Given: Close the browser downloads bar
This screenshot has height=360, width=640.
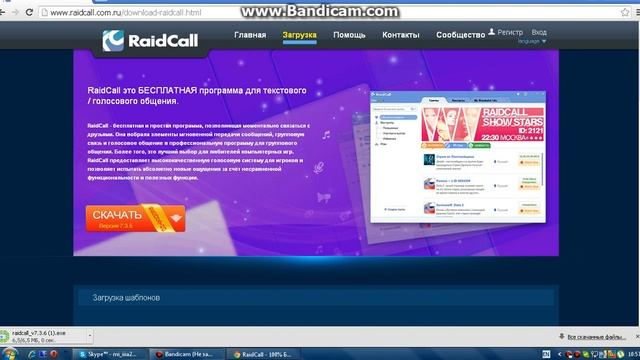Looking at the screenshot, I should click(x=637, y=336).
